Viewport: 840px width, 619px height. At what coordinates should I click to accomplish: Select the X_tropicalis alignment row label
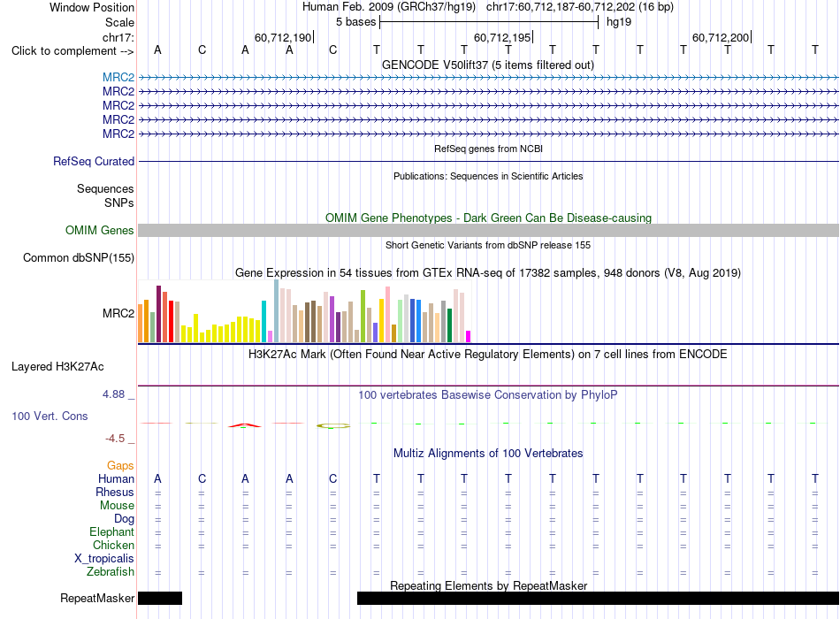tap(104, 559)
